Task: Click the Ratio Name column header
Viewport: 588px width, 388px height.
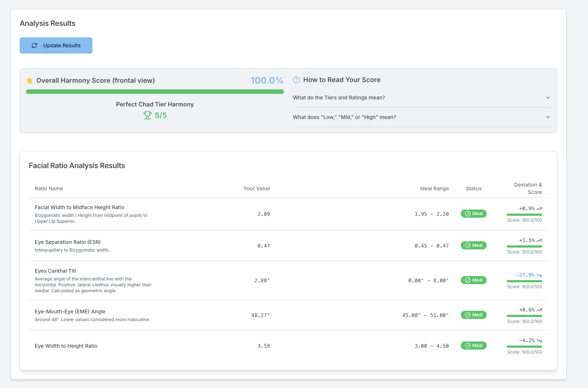Action: 49,188
